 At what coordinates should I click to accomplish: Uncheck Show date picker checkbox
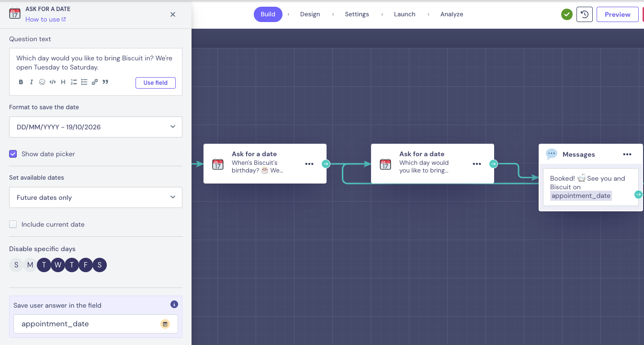(13, 154)
